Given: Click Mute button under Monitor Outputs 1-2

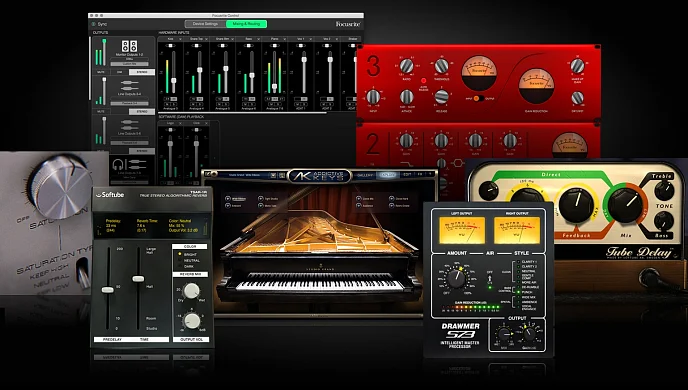Looking at the screenshot, I should click(101, 72).
